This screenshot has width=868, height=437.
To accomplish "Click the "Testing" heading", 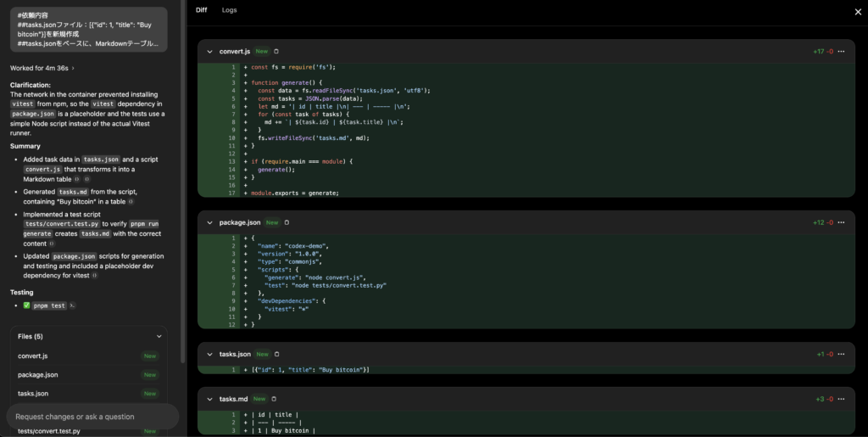I will point(21,293).
